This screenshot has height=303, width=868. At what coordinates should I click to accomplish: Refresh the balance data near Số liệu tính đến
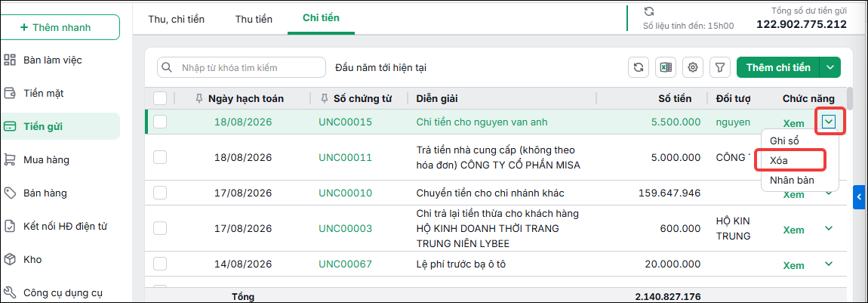coord(649,11)
